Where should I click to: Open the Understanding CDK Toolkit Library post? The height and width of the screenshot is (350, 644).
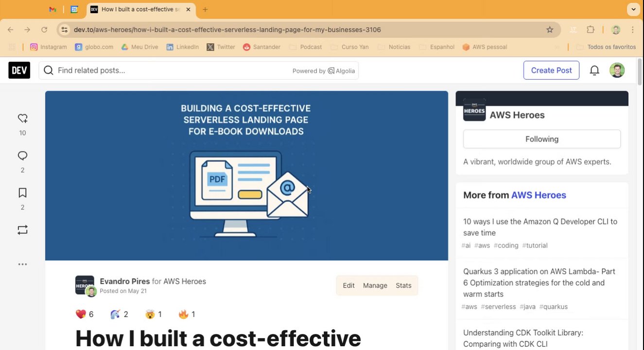click(x=523, y=338)
